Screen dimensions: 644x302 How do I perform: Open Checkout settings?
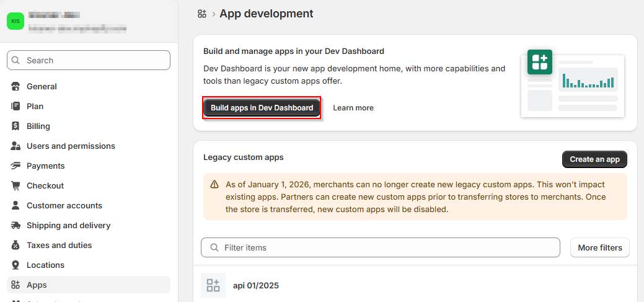coord(89,185)
